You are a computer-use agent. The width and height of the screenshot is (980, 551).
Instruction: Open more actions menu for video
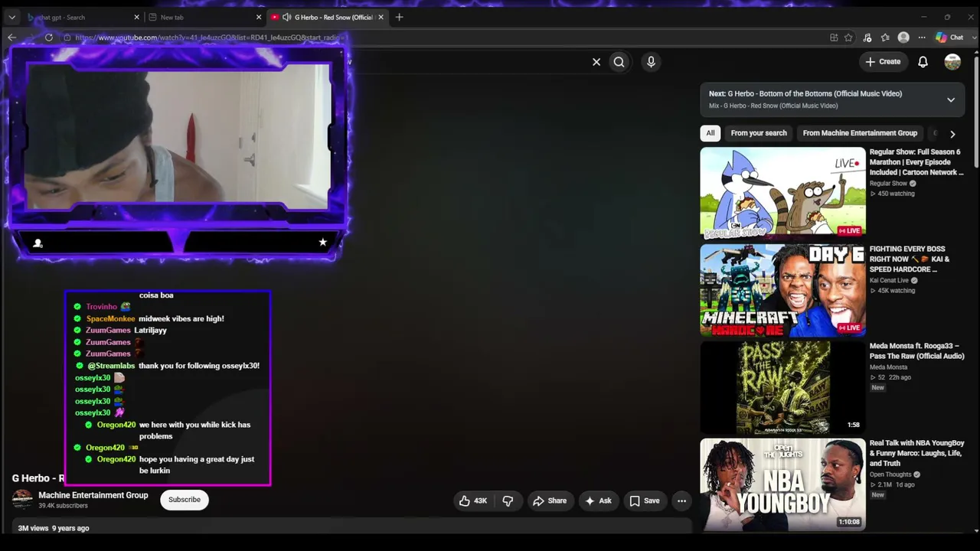[681, 501]
